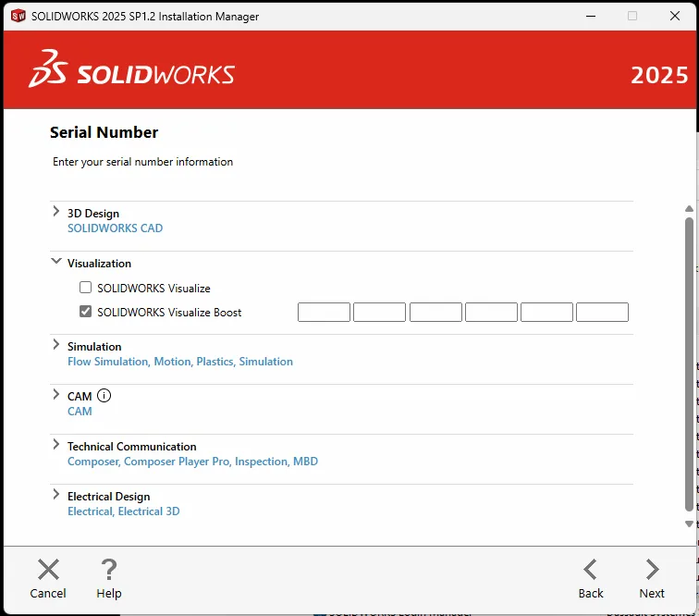Collapse the Visualization section
Screen dimensions: 699x616
tap(55, 261)
